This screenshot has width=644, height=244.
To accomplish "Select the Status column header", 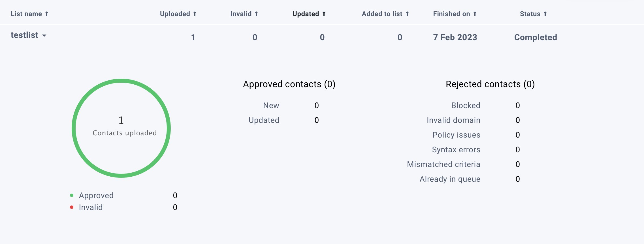I will click(x=531, y=14).
